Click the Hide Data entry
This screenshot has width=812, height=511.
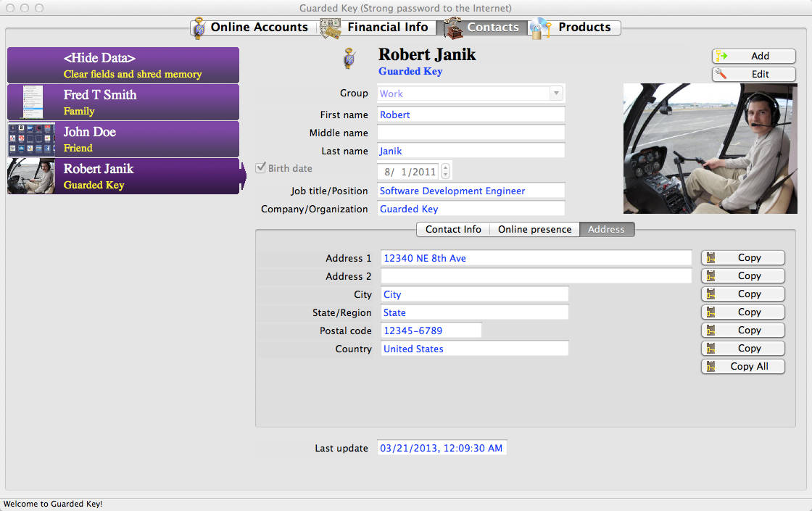coord(123,65)
